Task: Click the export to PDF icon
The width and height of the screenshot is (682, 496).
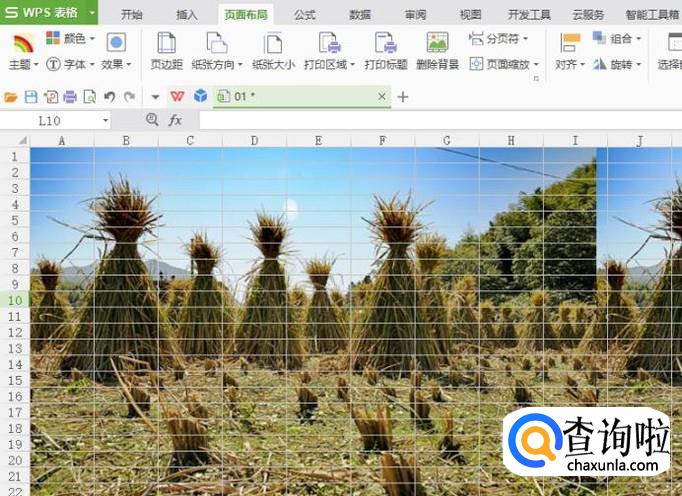Action: pos(50,97)
